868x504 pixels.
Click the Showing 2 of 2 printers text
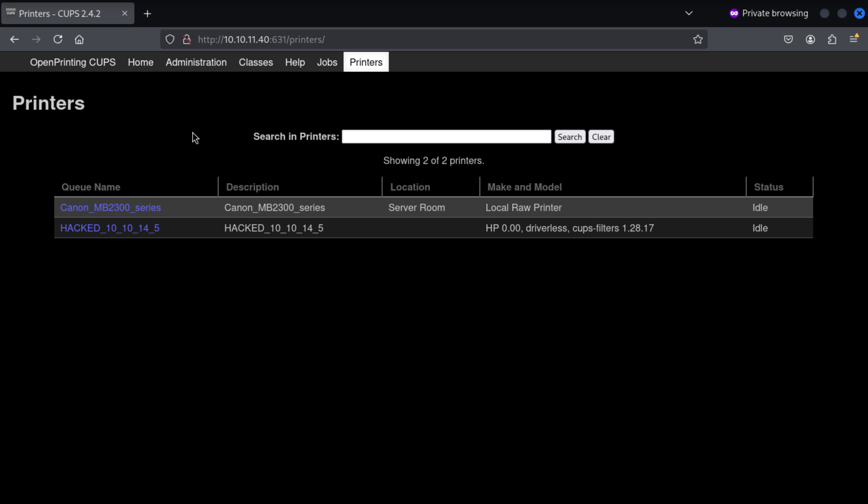(x=434, y=161)
